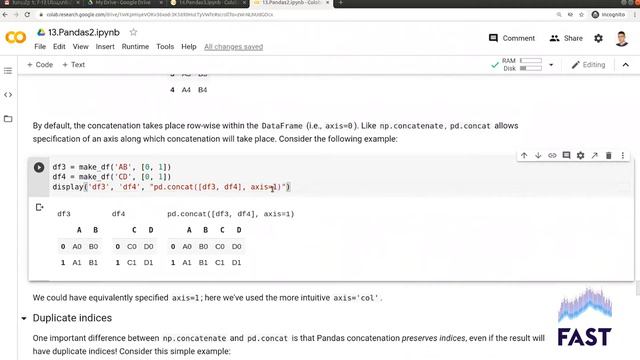Open the notebook settings gear
The height and width of the screenshot is (360, 640).
click(x=598, y=38)
